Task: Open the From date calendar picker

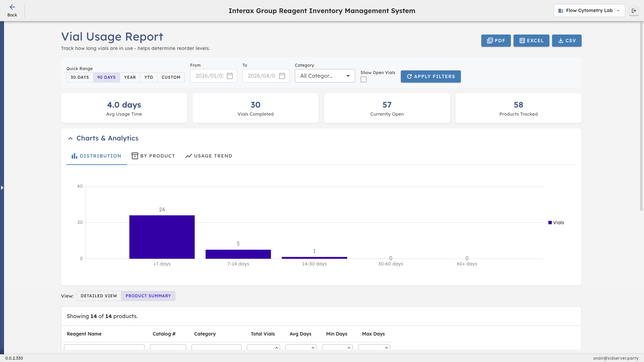Action: click(x=229, y=76)
